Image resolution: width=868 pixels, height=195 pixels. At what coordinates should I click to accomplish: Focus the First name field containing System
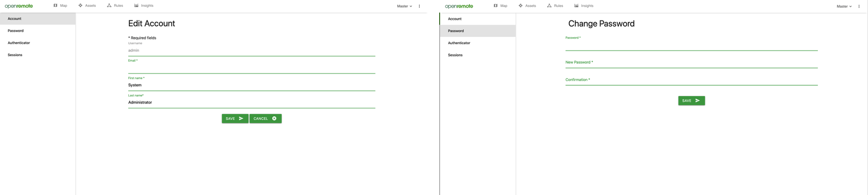tap(251, 85)
